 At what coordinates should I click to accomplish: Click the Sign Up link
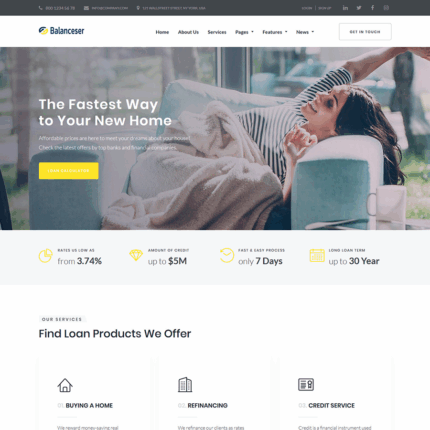pyautogui.click(x=324, y=8)
